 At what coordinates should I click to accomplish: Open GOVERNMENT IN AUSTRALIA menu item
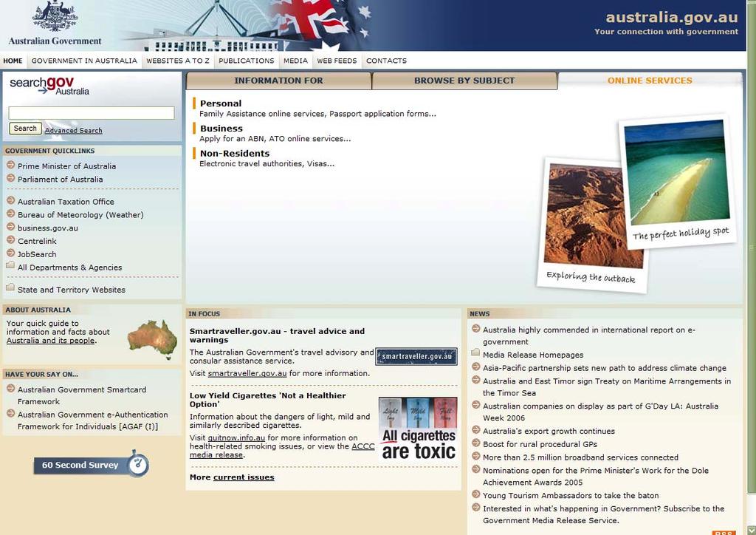coord(84,61)
